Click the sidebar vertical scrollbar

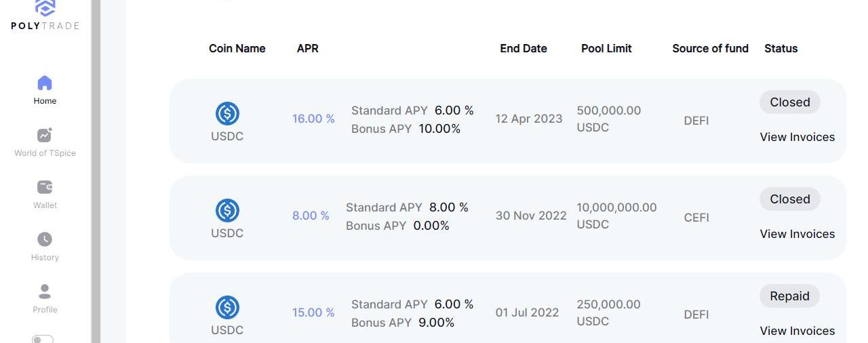coord(96,169)
